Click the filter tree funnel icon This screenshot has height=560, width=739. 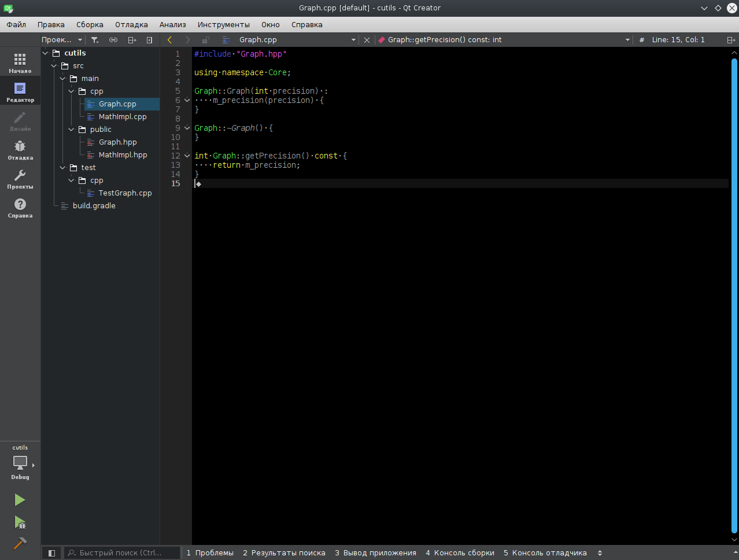(95, 40)
